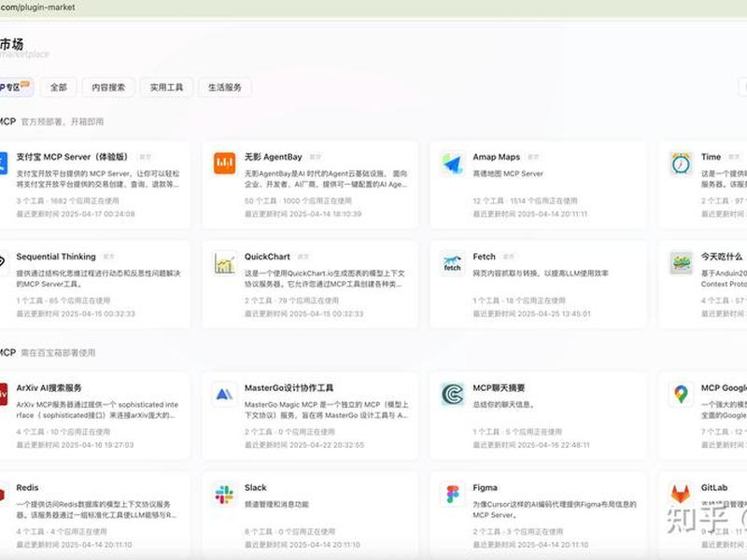The height and width of the screenshot is (560, 747).
Task: Click the MCP Google Maps pin icon
Action: (x=681, y=394)
